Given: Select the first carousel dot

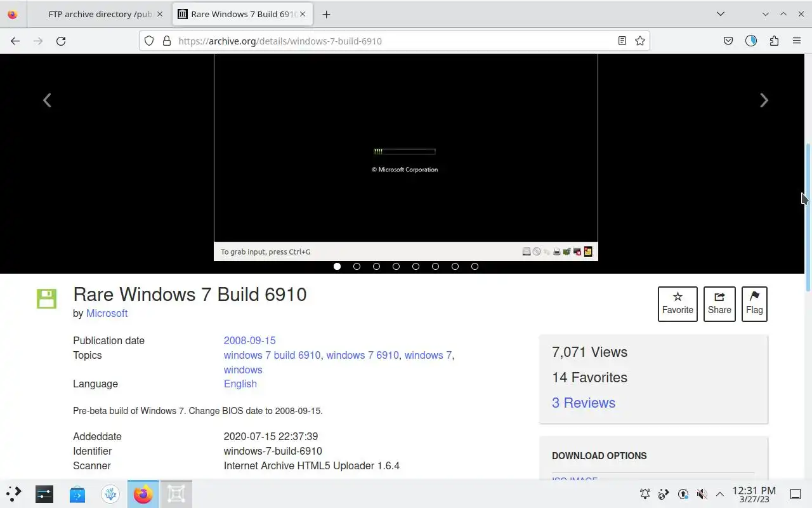Looking at the screenshot, I should [x=337, y=266].
